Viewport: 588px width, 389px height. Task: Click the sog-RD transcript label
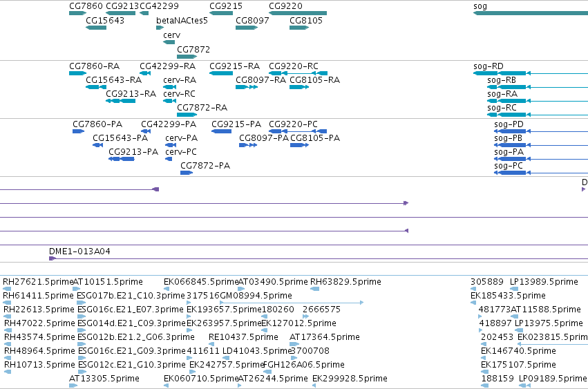(489, 66)
